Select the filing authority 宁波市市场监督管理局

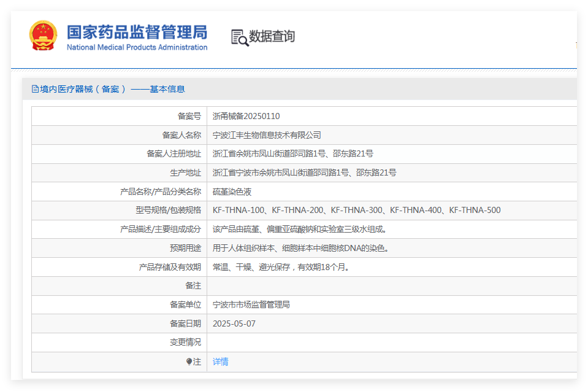(x=251, y=304)
